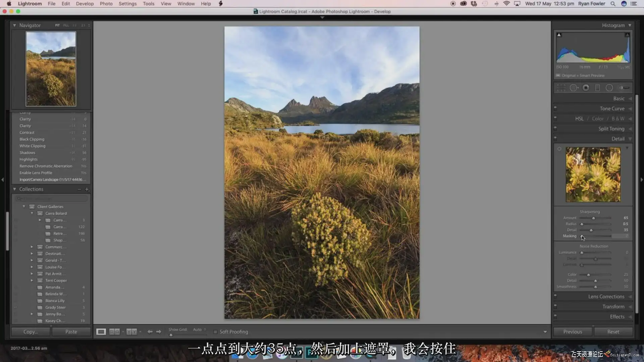The width and height of the screenshot is (644, 362).
Task: Switch to Loupe view mode
Action: point(101,332)
